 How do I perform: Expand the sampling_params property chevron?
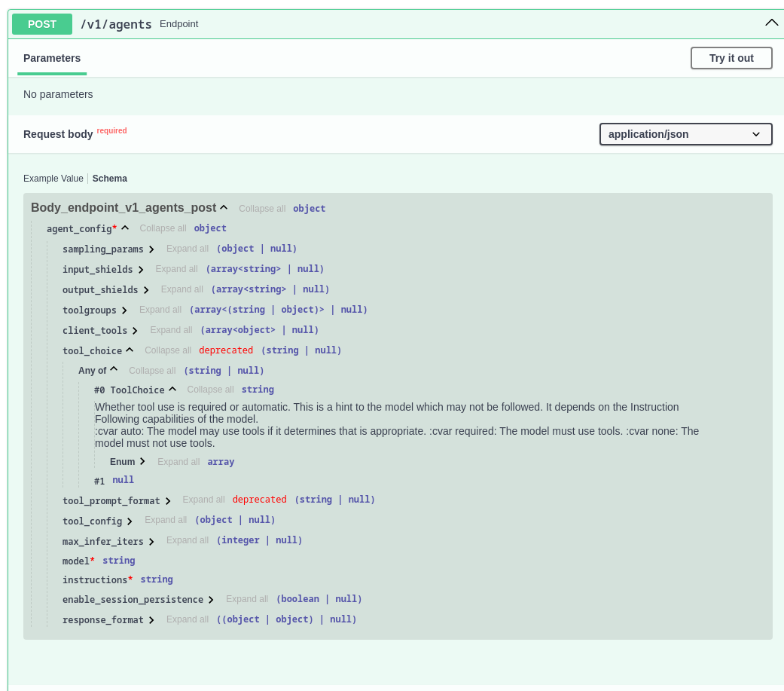pos(151,249)
